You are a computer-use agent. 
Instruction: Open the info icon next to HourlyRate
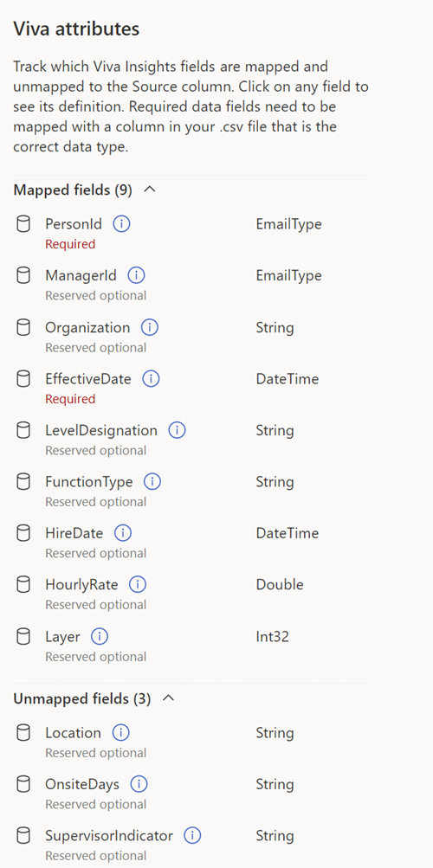(138, 584)
